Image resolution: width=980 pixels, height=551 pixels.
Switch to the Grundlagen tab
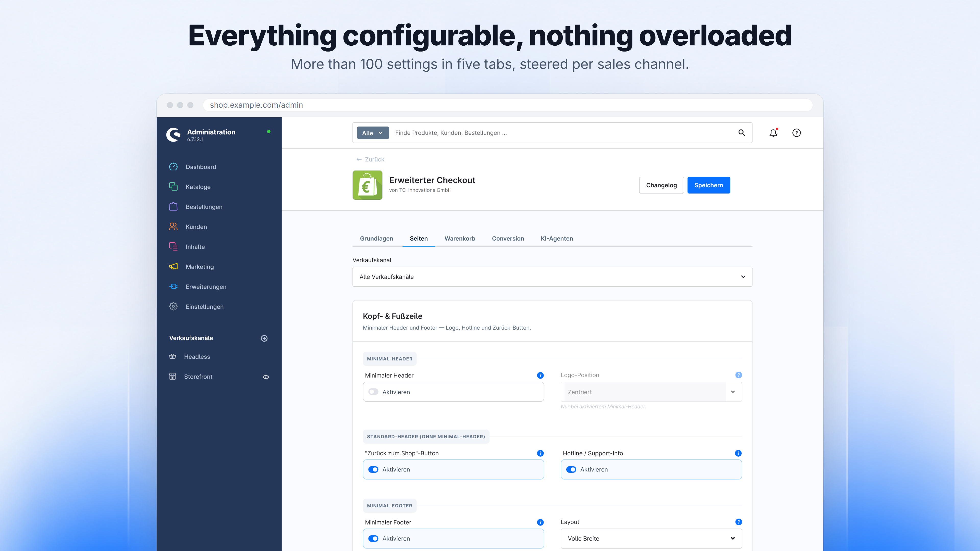pyautogui.click(x=376, y=239)
